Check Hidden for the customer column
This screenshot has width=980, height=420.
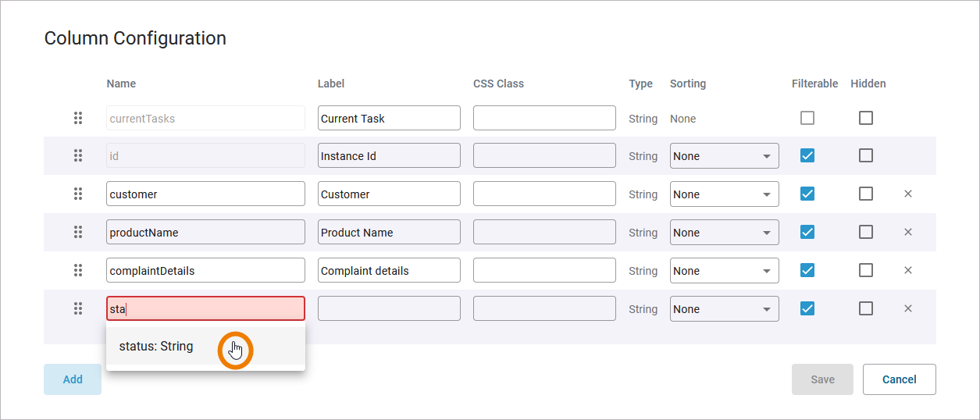tap(866, 194)
